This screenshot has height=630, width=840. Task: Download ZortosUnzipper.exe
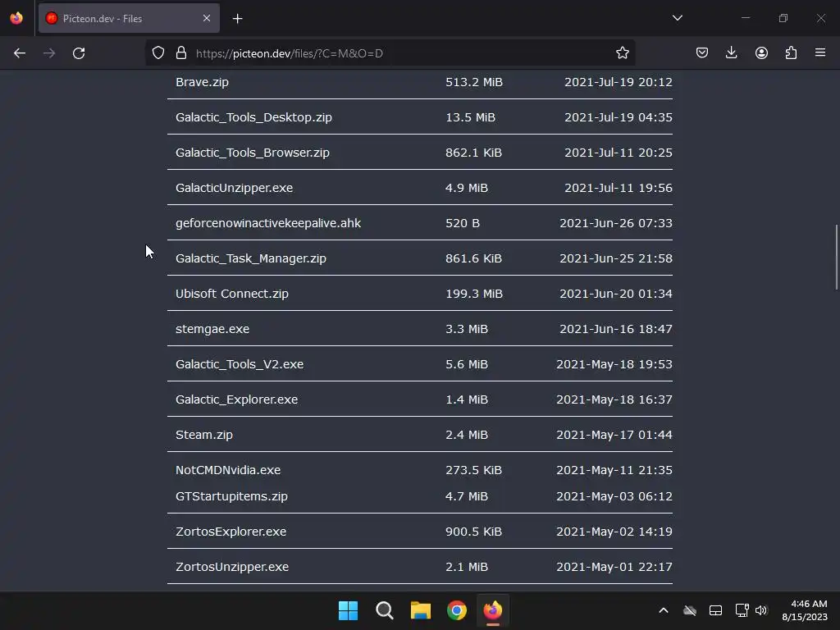pyautogui.click(x=232, y=567)
